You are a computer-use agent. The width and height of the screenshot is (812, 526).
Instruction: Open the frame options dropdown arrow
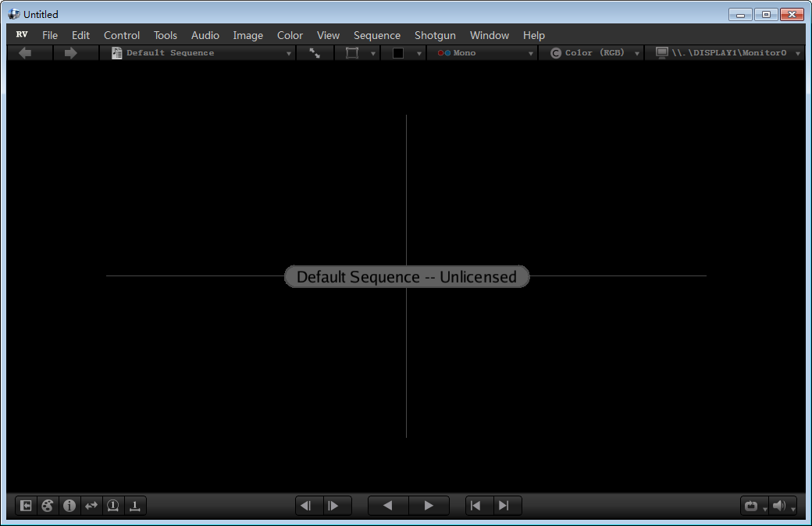[373, 53]
